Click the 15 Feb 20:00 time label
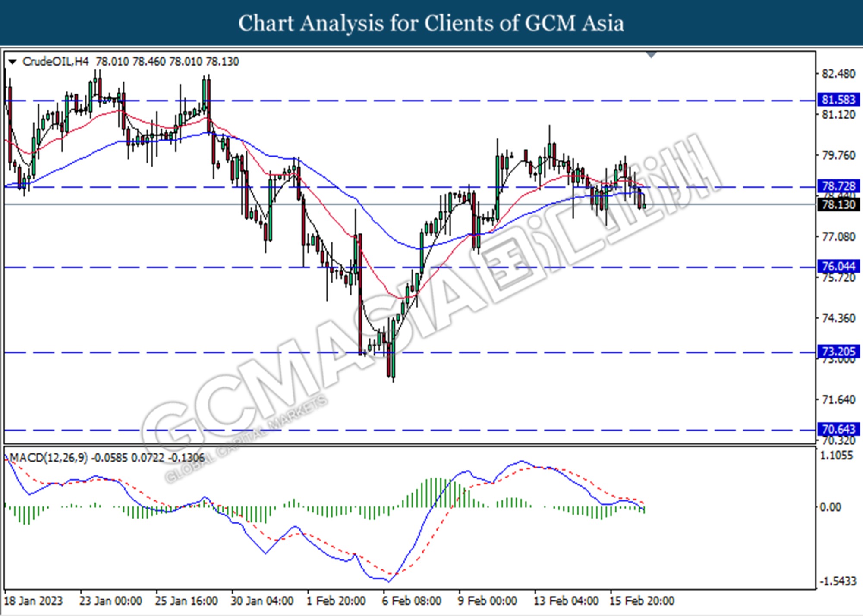This screenshot has height=616, width=863. (x=642, y=600)
